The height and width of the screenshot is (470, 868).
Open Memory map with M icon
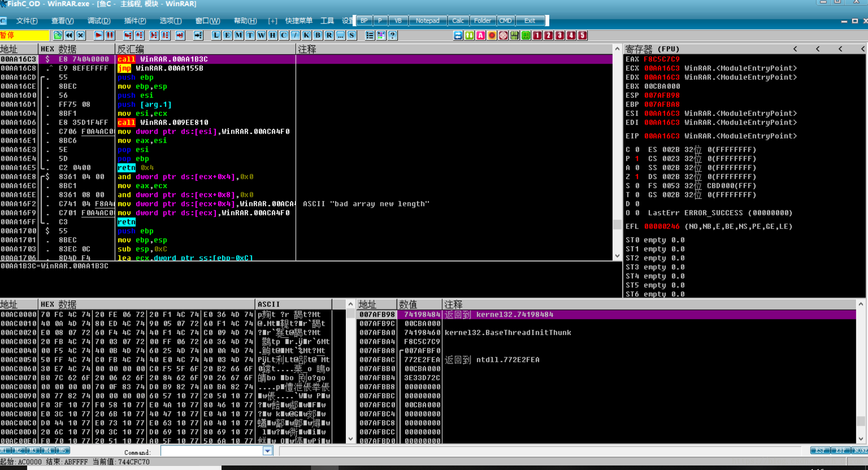tap(239, 35)
